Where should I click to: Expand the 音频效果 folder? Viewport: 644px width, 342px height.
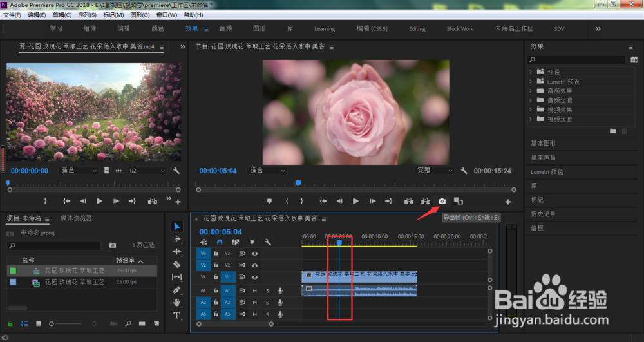click(x=531, y=91)
